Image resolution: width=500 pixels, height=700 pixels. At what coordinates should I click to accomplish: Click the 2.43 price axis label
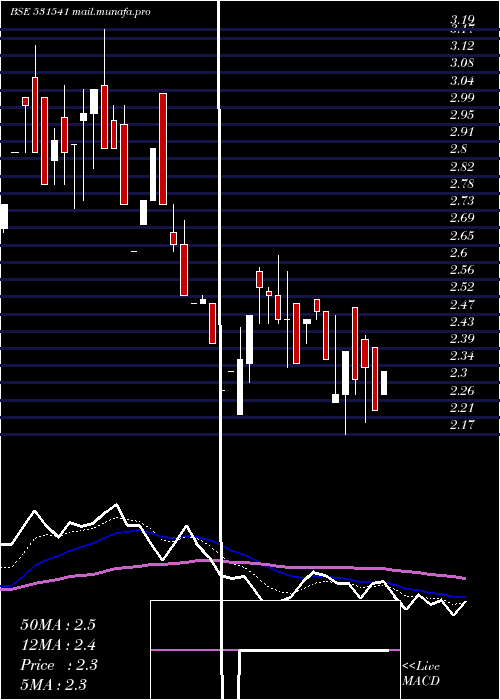(462, 322)
